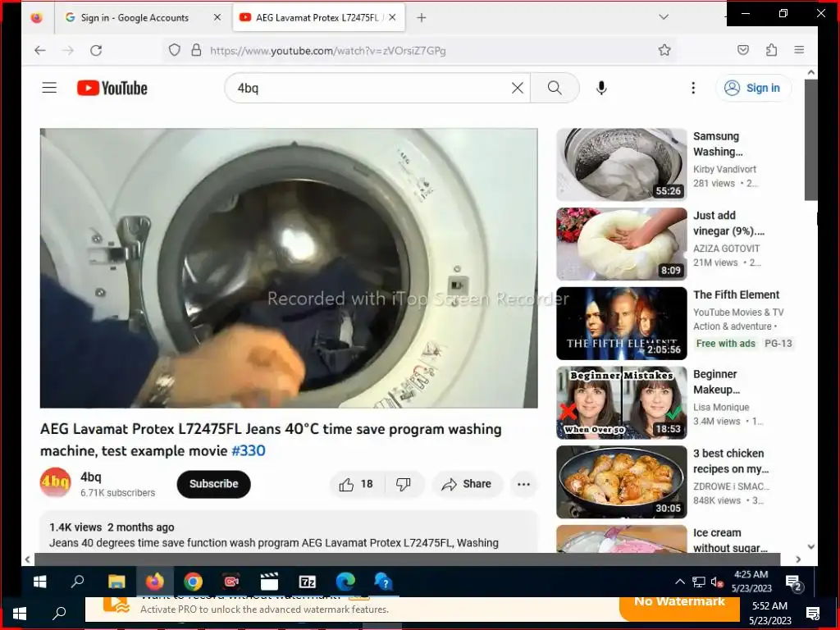This screenshot has width=840, height=630.
Task: Share the AEG Lavamat video
Action: [x=467, y=484]
